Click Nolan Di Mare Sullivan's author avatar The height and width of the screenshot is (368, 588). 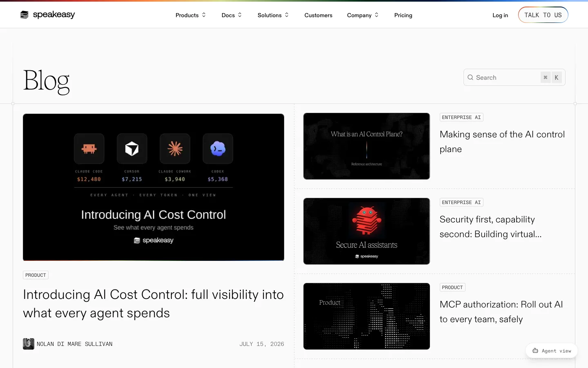click(x=29, y=344)
